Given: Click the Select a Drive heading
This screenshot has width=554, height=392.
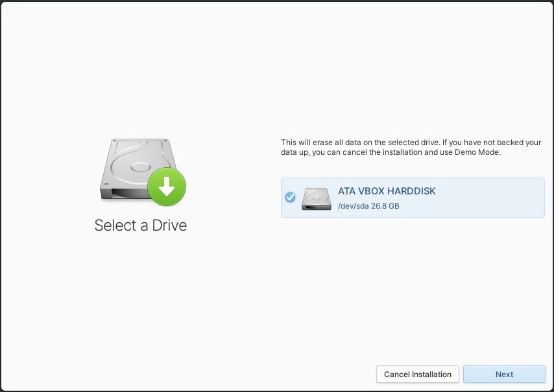Looking at the screenshot, I should [x=141, y=225].
